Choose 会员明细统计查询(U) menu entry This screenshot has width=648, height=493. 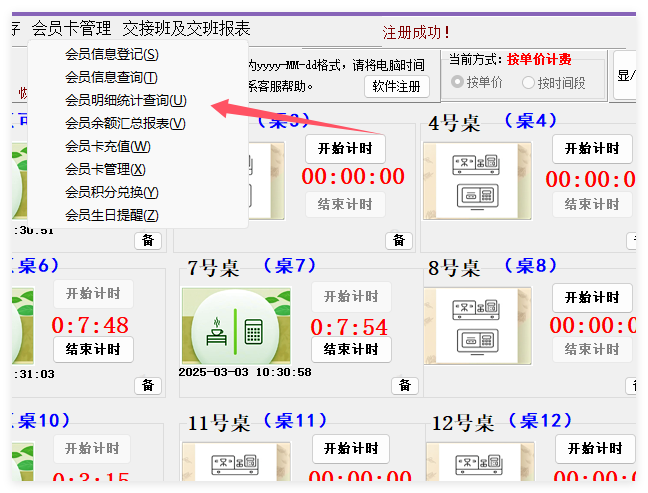tap(126, 100)
